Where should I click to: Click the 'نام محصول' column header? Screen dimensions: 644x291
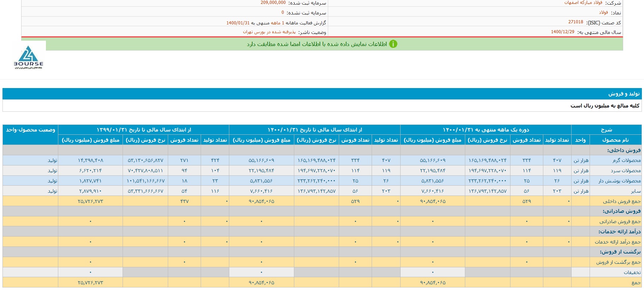coord(615,140)
